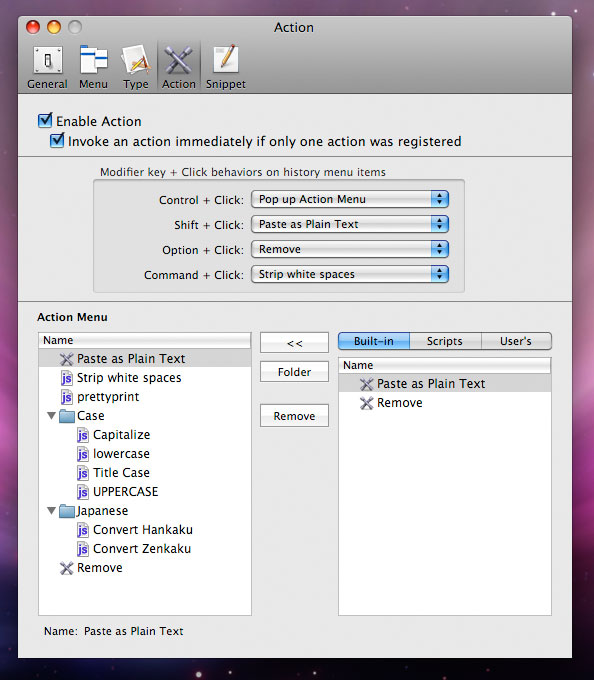Open the Snippet preferences pane

(225, 67)
